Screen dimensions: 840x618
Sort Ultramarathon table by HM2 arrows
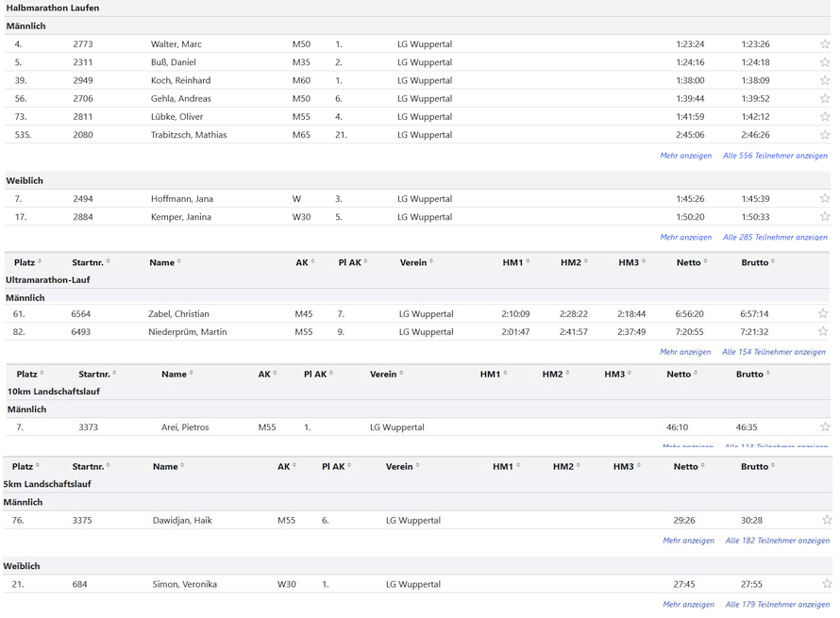coord(586,262)
